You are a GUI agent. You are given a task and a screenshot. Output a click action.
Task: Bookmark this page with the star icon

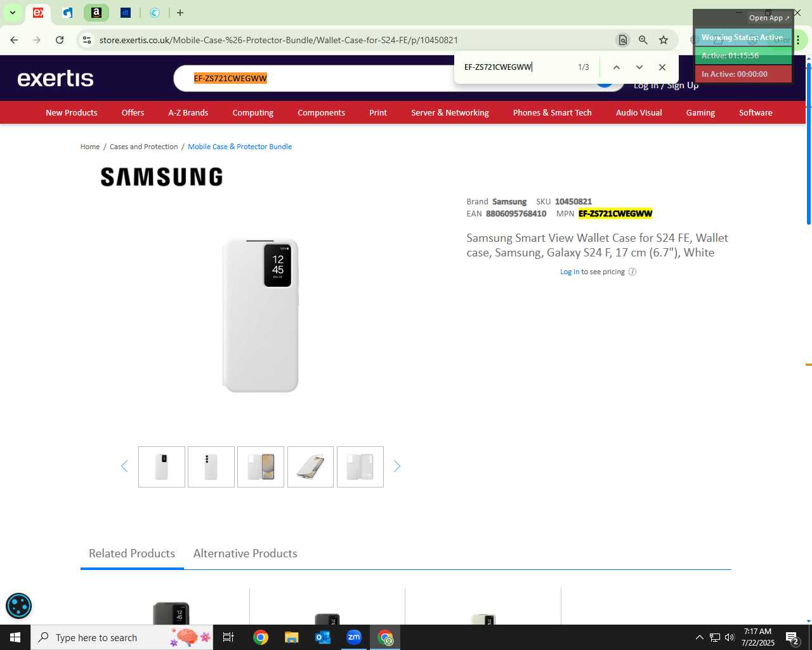click(664, 40)
